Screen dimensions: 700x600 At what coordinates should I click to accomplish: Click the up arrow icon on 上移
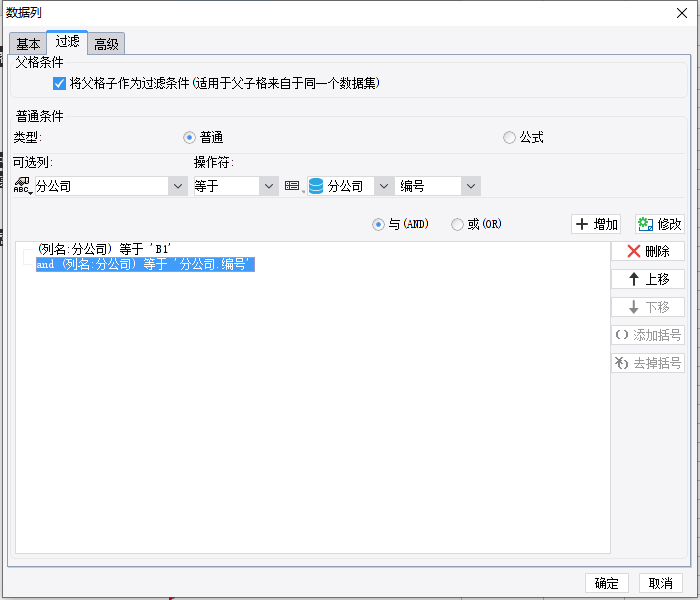(633, 279)
